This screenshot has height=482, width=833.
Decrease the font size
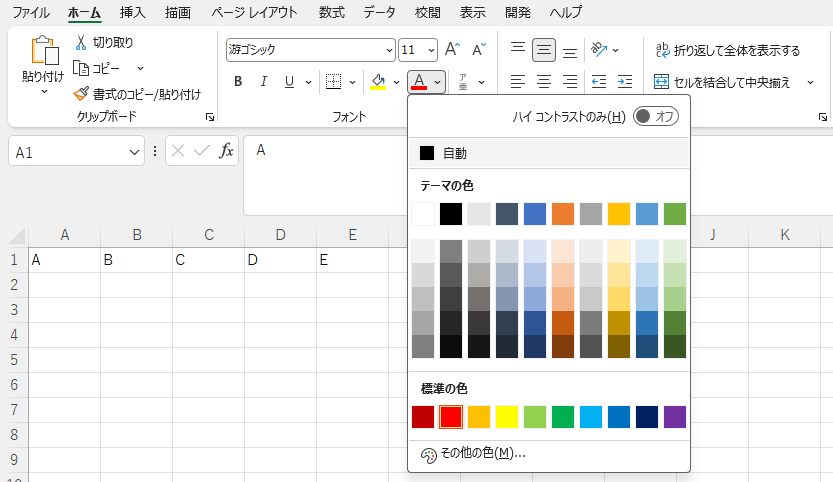(479, 49)
